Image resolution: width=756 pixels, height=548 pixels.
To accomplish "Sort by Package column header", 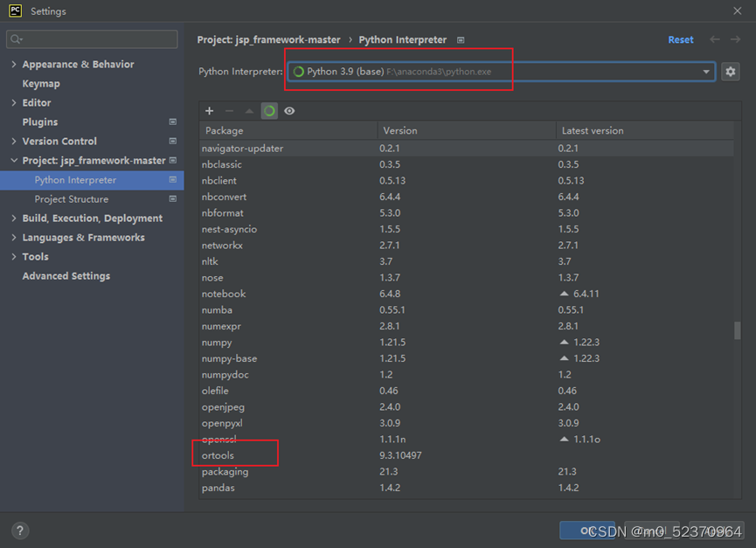I will tap(288, 130).
